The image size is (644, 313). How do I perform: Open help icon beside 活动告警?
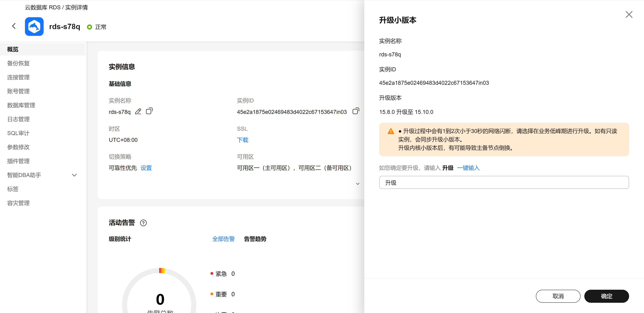point(143,223)
